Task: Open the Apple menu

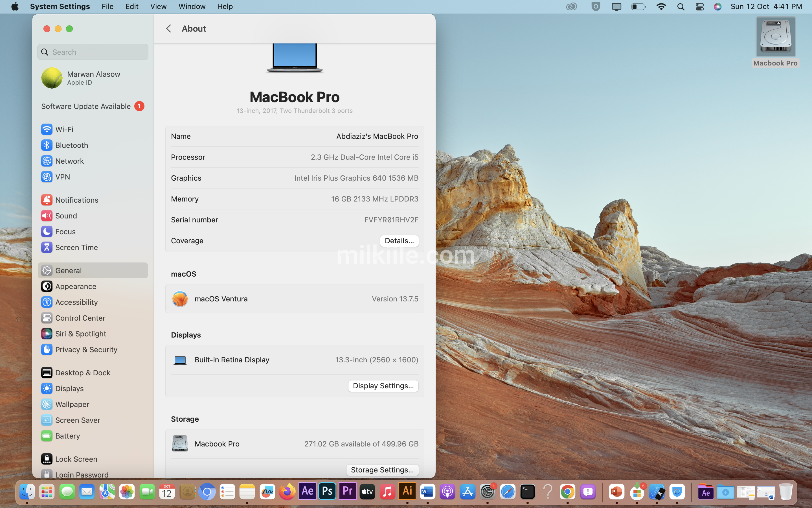Action: (15, 7)
